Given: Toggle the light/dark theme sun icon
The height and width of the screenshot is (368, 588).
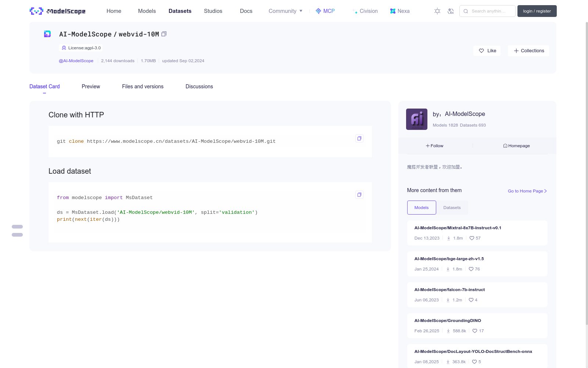Looking at the screenshot, I should (437, 11).
